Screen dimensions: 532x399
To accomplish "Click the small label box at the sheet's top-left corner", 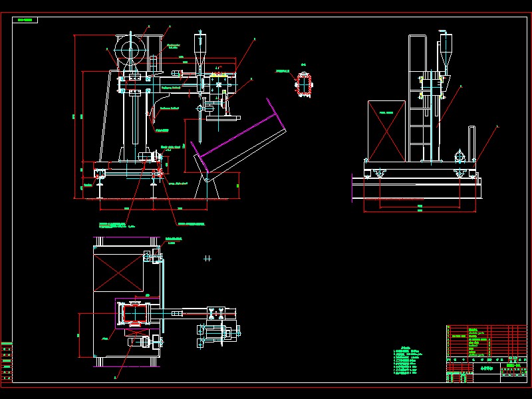I will (25, 20).
